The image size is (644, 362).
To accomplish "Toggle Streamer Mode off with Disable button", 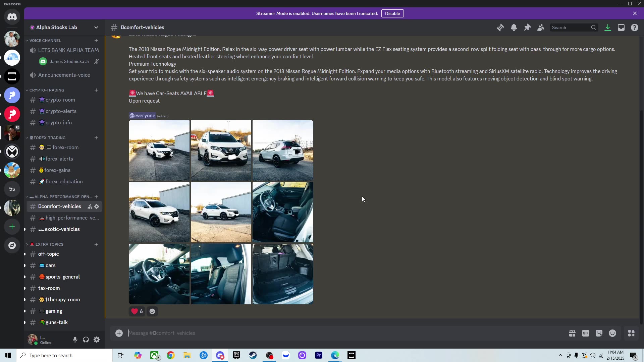I will [x=392, y=13].
